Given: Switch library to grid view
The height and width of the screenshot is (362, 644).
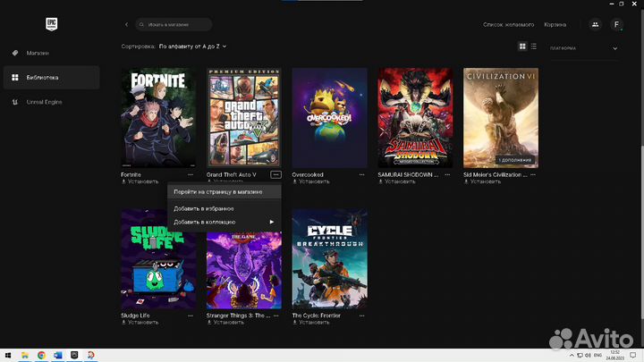Looking at the screenshot, I should [x=522, y=46].
